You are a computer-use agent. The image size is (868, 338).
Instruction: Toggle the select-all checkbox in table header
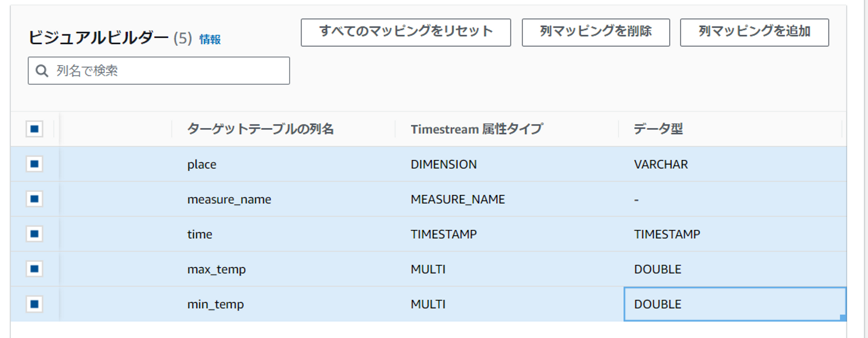pyautogui.click(x=34, y=129)
